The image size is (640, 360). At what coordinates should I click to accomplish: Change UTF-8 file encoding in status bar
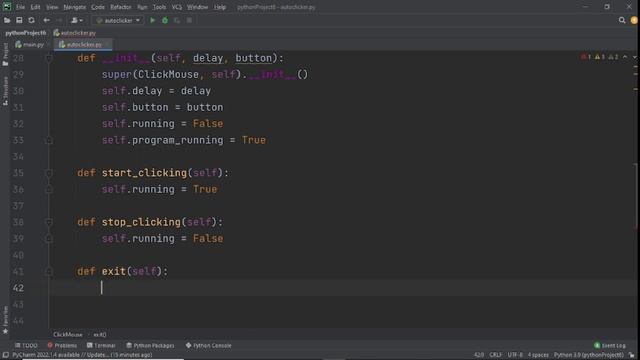(515, 355)
